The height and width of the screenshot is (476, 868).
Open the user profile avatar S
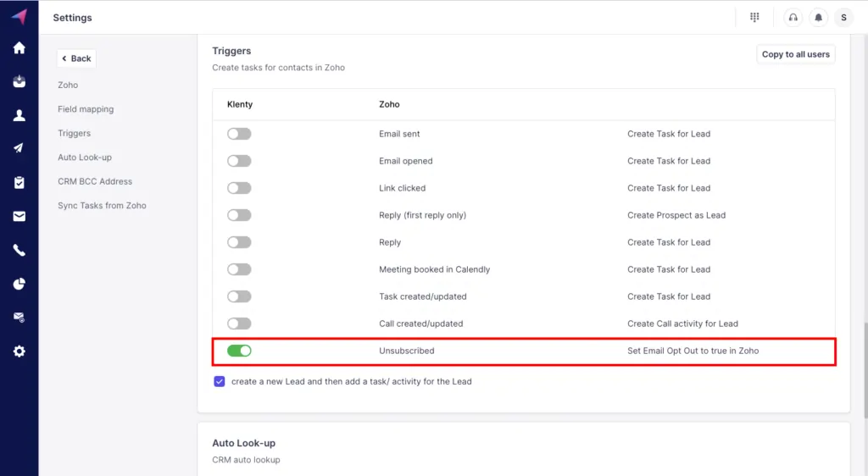point(843,17)
